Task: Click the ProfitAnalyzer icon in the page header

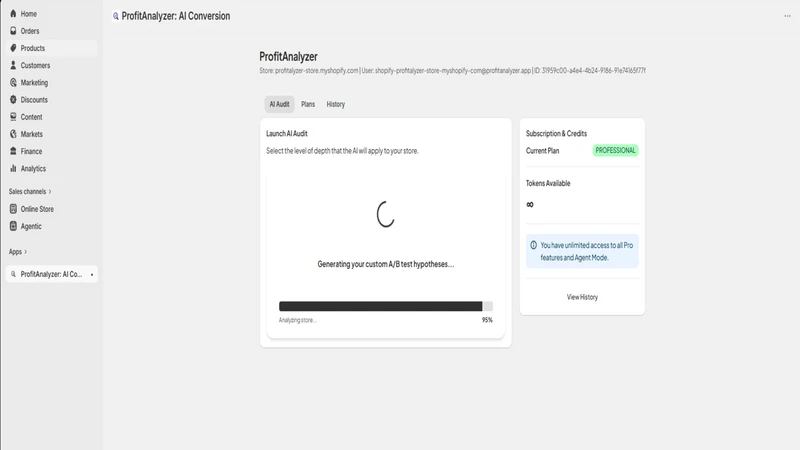Action: tap(116, 16)
